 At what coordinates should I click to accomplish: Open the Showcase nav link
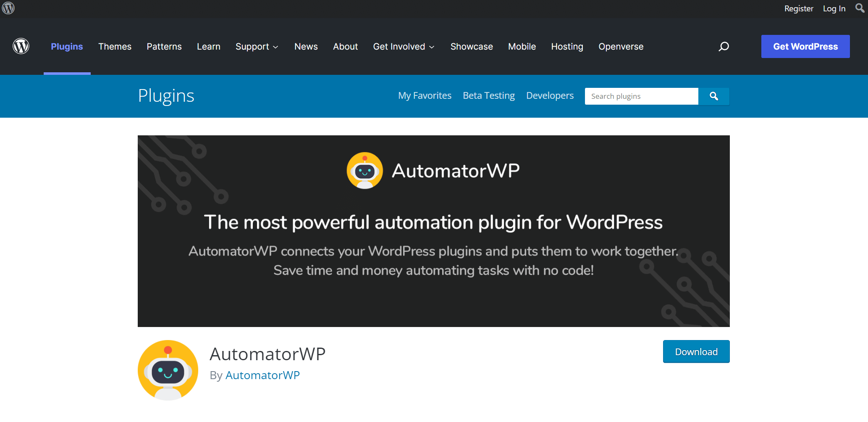pyautogui.click(x=472, y=46)
